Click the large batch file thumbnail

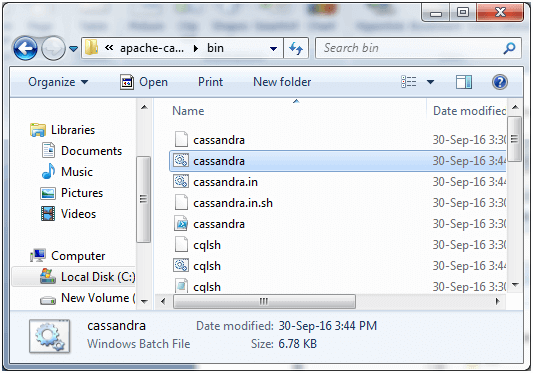pos(50,336)
